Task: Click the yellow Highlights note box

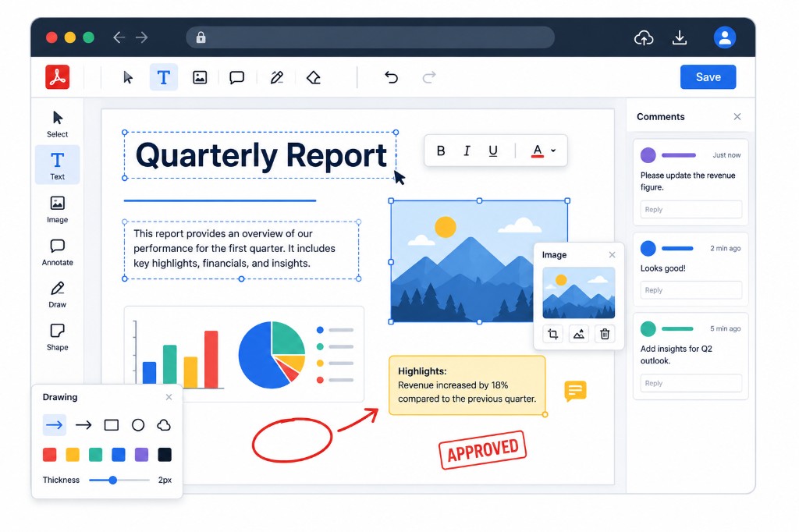Action: [467, 385]
